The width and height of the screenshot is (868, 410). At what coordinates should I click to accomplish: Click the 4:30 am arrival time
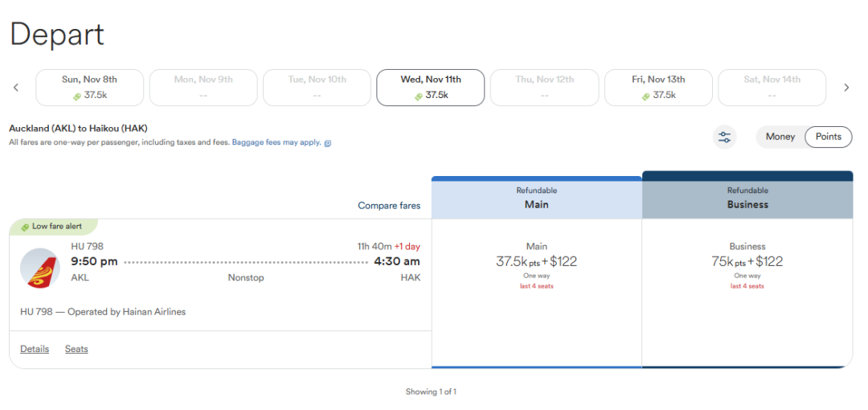point(397,261)
